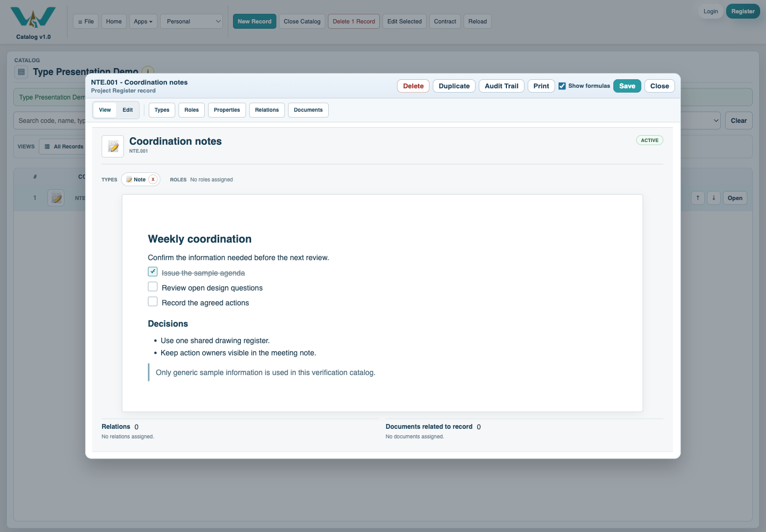The height and width of the screenshot is (532, 766).
Task: Click the catalog list icon beside the title
Action: pyautogui.click(x=21, y=72)
